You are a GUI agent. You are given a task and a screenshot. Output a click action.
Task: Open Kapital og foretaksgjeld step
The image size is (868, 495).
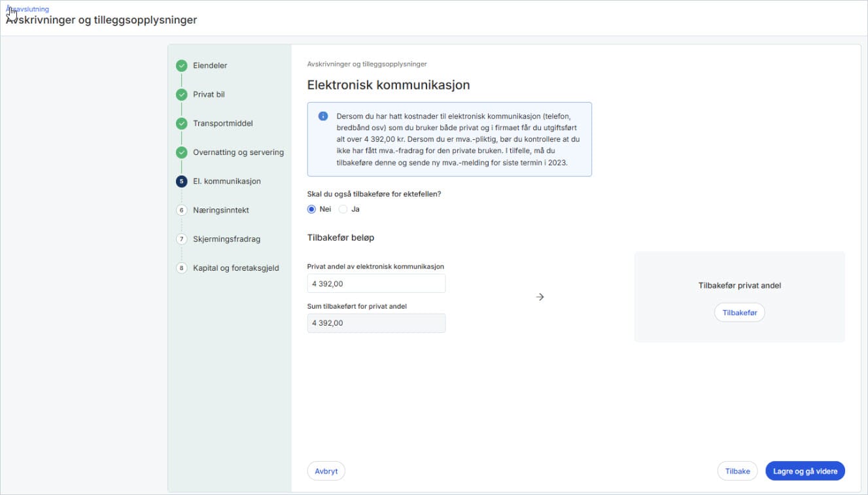(x=235, y=267)
